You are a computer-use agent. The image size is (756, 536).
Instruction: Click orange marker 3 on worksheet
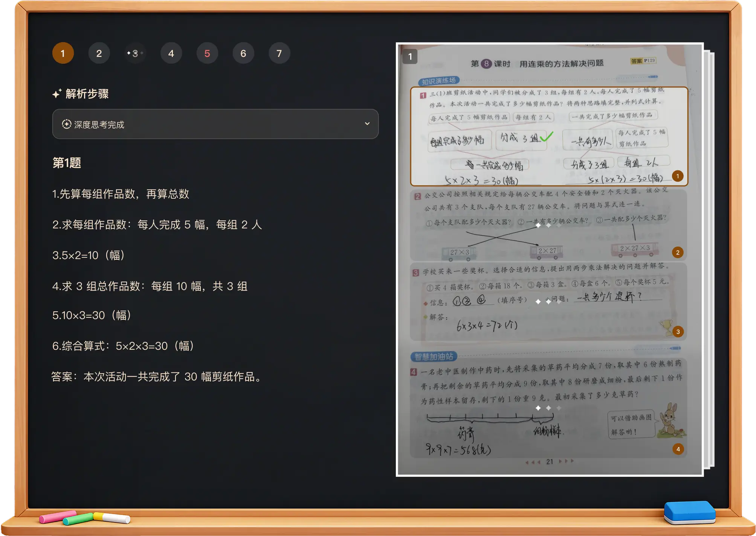coord(678,331)
